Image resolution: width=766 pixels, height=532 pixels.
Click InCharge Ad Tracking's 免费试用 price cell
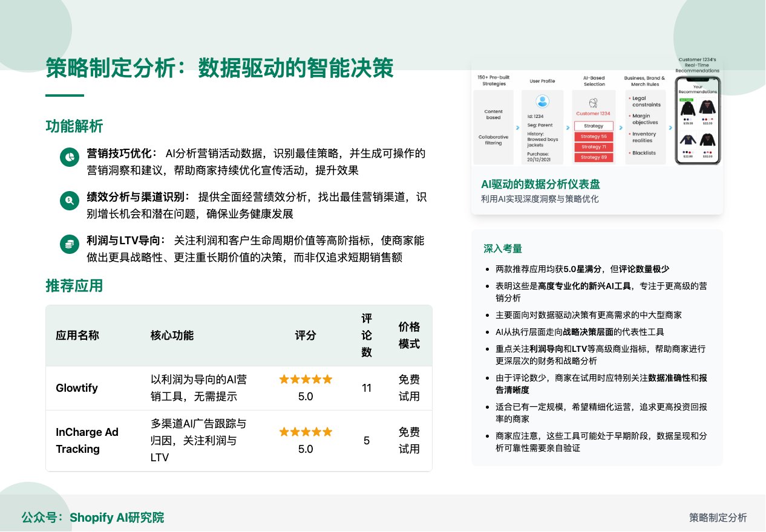[409, 441]
